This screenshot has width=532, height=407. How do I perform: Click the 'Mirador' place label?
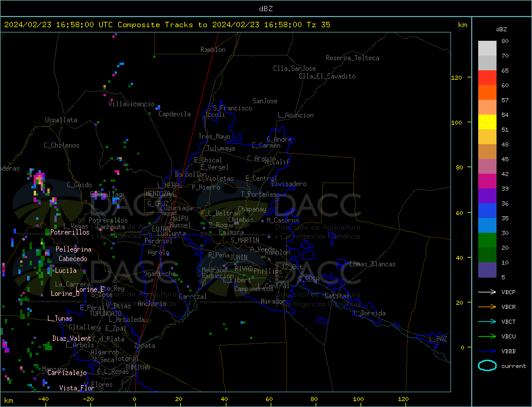click(x=273, y=301)
